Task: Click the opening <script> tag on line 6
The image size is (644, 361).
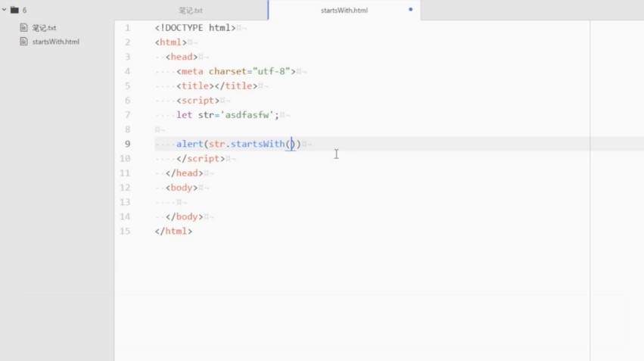Action: coord(198,101)
